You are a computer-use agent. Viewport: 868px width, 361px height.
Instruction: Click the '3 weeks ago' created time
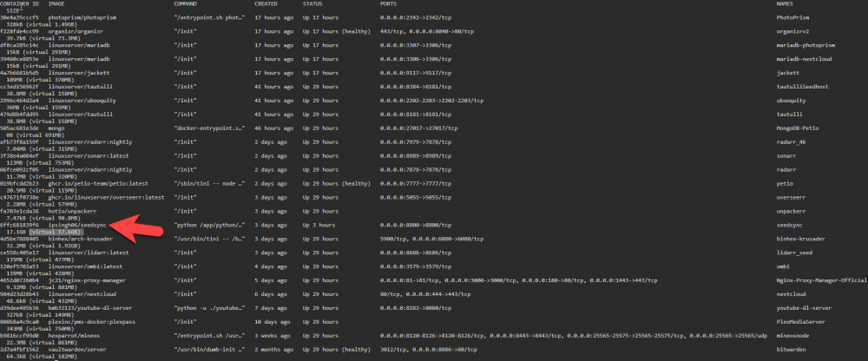pos(274,336)
